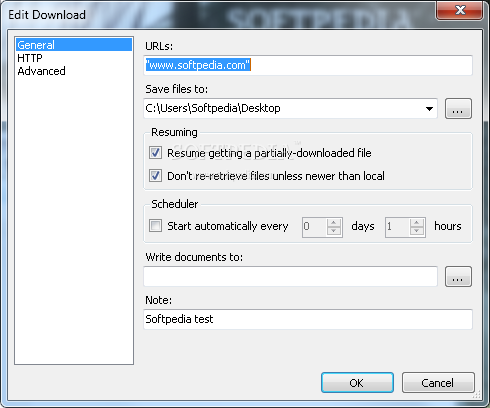The width and height of the screenshot is (490, 408).
Task: Decrease the days spinner value
Action: (x=334, y=231)
